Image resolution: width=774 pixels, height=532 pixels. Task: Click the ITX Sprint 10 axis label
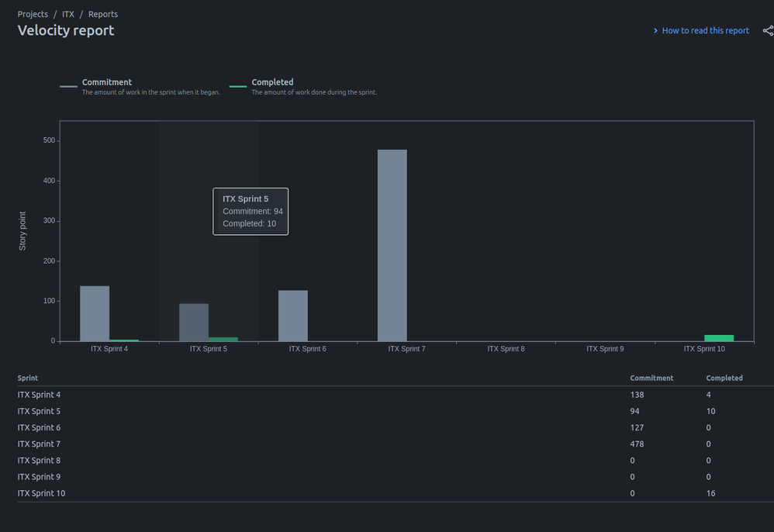pyautogui.click(x=704, y=349)
